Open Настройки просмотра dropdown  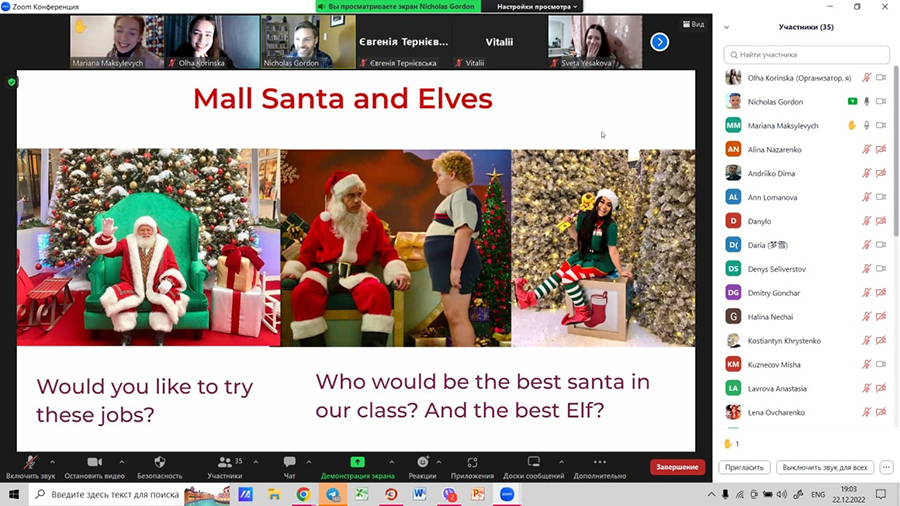pos(537,6)
